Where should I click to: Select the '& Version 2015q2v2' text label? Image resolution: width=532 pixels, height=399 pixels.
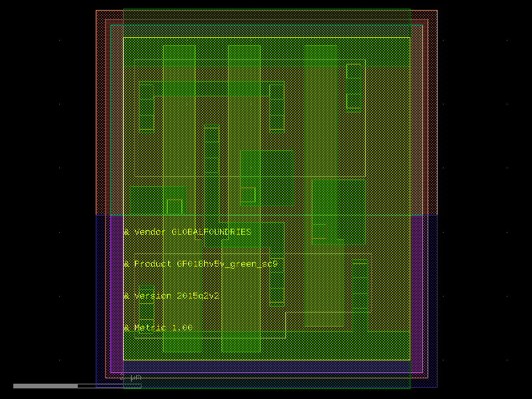tap(172, 296)
